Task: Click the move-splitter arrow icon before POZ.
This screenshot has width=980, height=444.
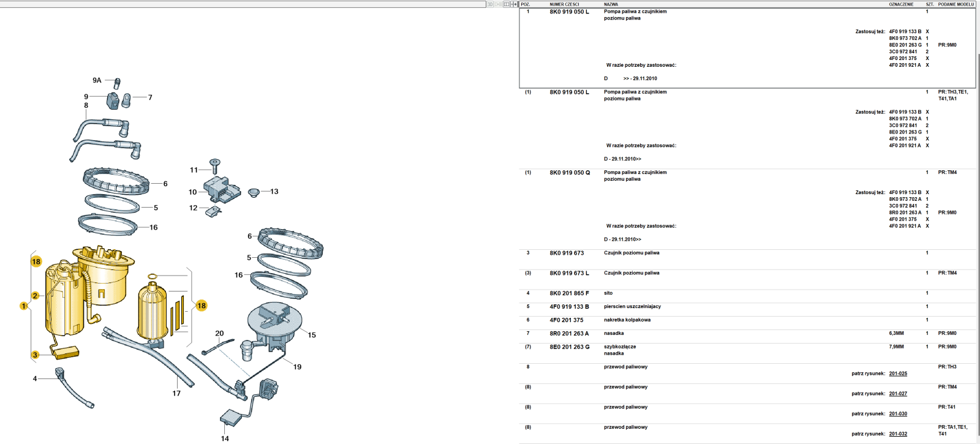Action: pyautogui.click(x=514, y=4)
